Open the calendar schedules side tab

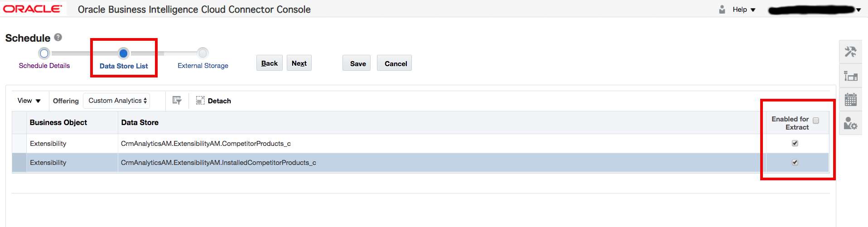pyautogui.click(x=850, y=100)
